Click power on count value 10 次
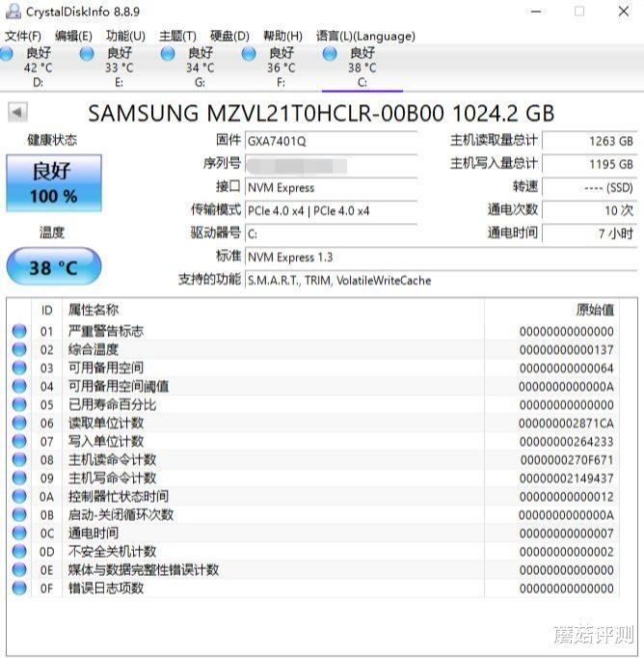644x658 pixels. tap(589, 210)
